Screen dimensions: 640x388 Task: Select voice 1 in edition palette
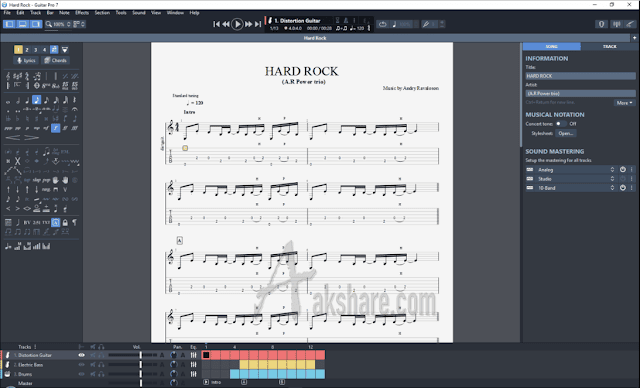point(18,50)
